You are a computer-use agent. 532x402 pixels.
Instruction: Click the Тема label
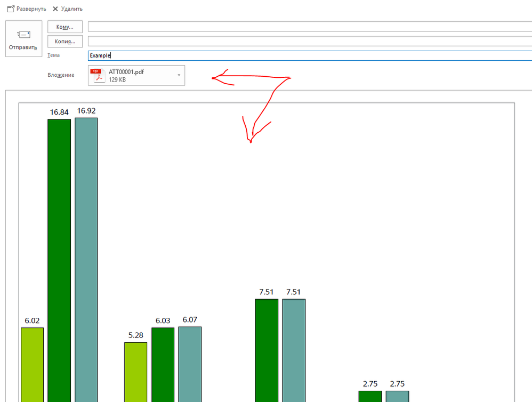coord(54,55)
